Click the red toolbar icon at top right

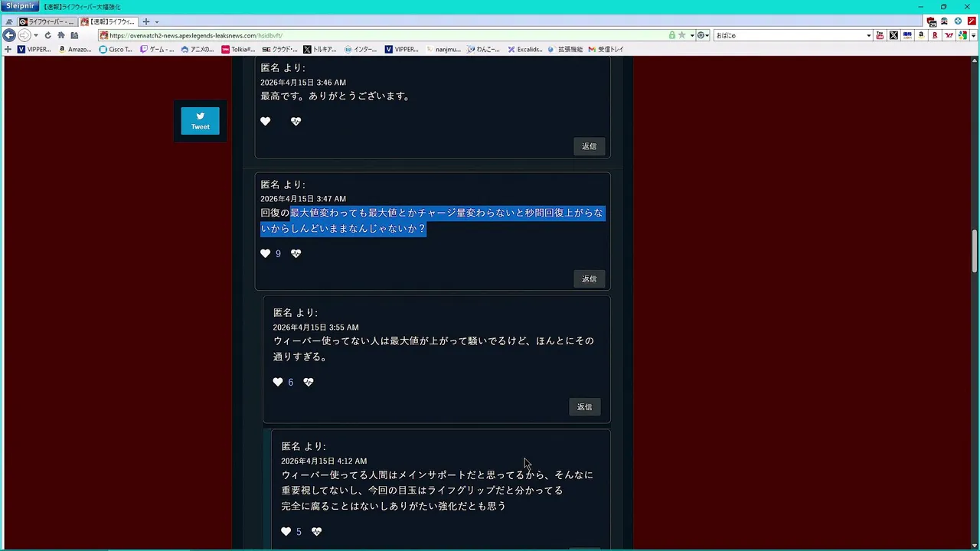[x=972, y=21]
